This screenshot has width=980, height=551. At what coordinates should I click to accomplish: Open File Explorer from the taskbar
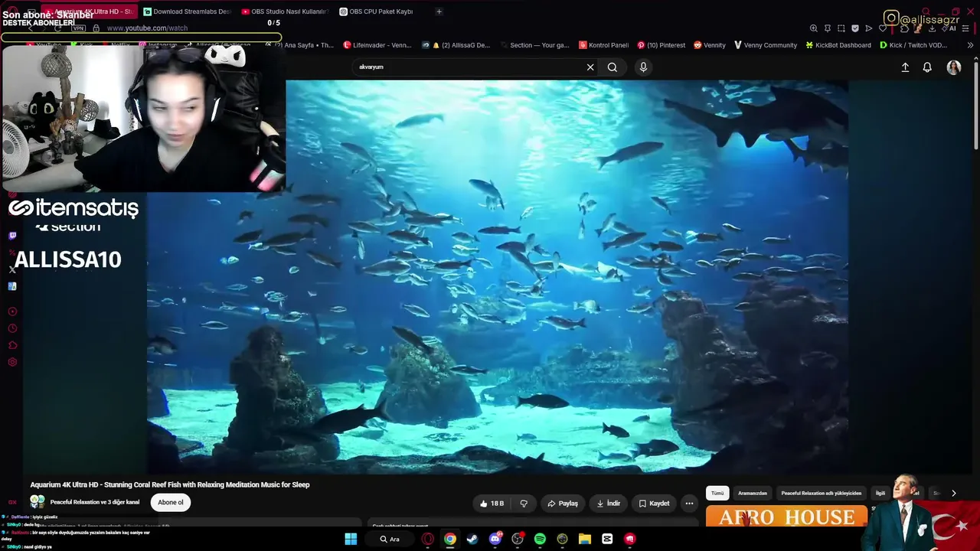(x=585, y=539)
